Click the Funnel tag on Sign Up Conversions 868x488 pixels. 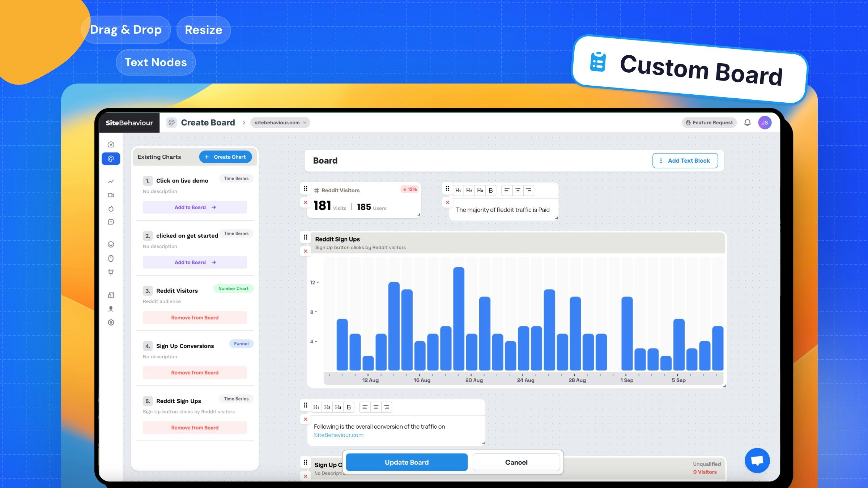241,344
